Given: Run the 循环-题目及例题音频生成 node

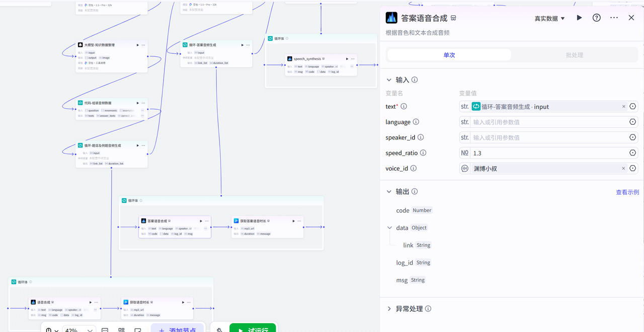Looking at the screenshot, I should pos(138,145).
